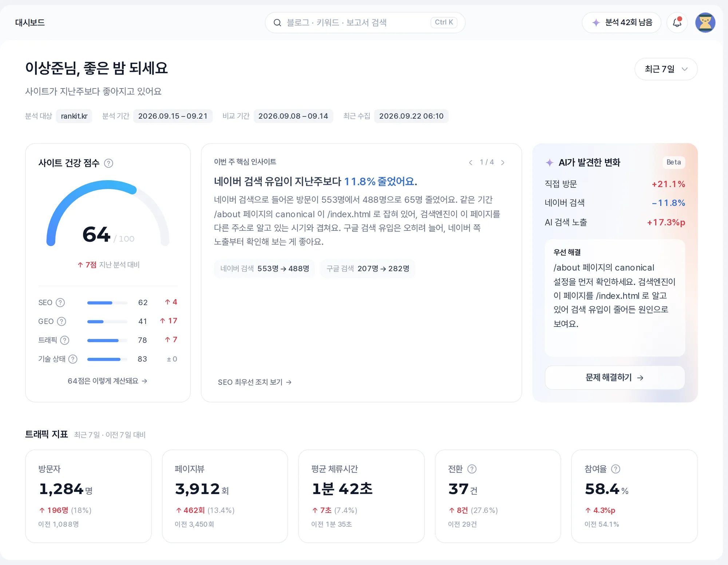Click the 우선 해결 recommendation box
Image resolution: width=728 pixels, height=565 pixels.
click(x=615, y=298)
